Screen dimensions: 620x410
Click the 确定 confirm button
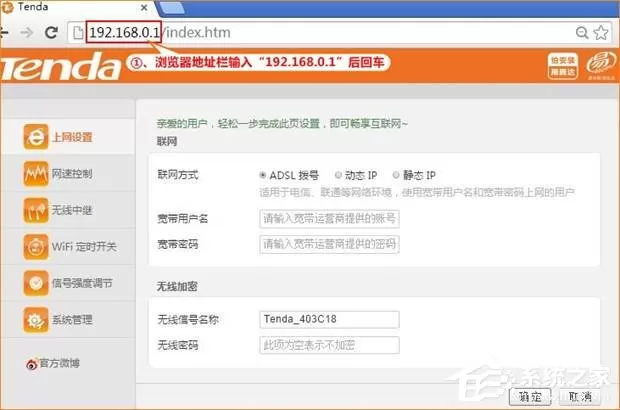coord(530,396)
